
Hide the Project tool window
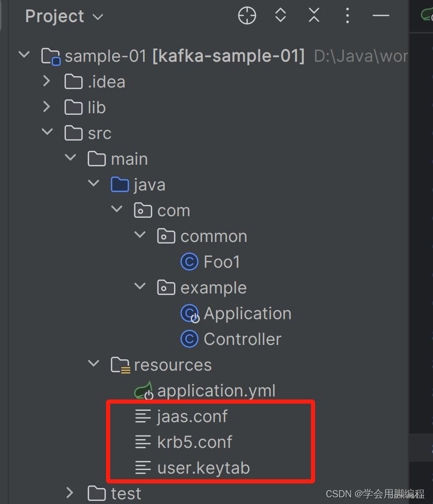381,15
